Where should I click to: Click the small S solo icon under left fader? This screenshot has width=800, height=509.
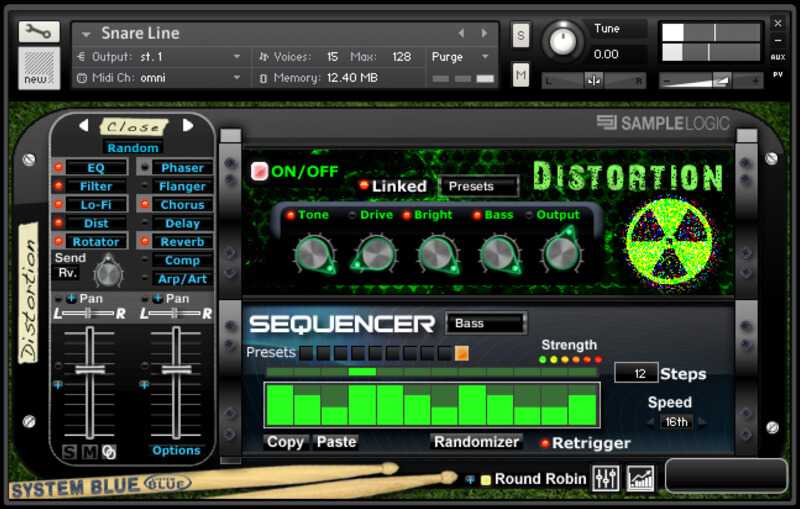pos(69,451)
